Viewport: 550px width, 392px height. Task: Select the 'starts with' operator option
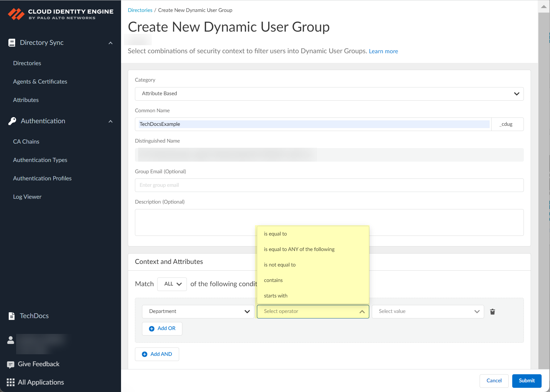point(275,296)
